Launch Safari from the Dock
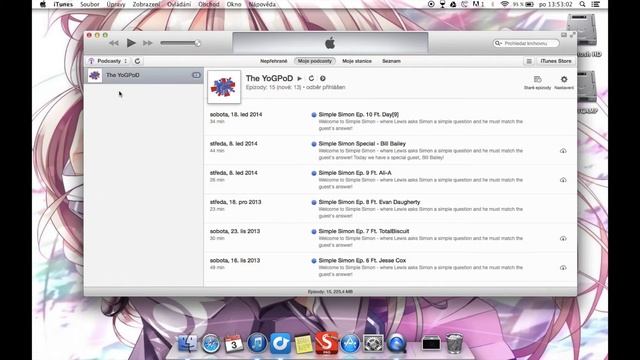The height and width of the screenshot is (360, 640). [x=211, y=344]
